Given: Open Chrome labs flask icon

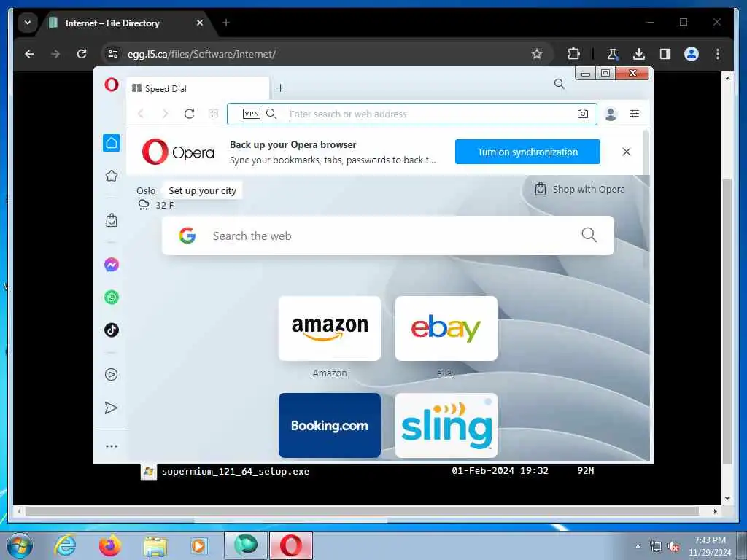Looking at the screenshot, I should click(x=613, y=54).
